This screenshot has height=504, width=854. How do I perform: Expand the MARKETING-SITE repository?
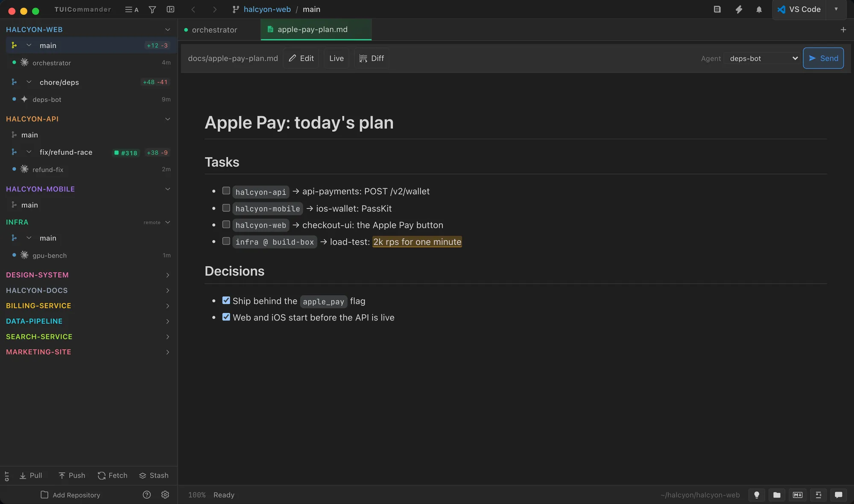click(x=167, y=352)
